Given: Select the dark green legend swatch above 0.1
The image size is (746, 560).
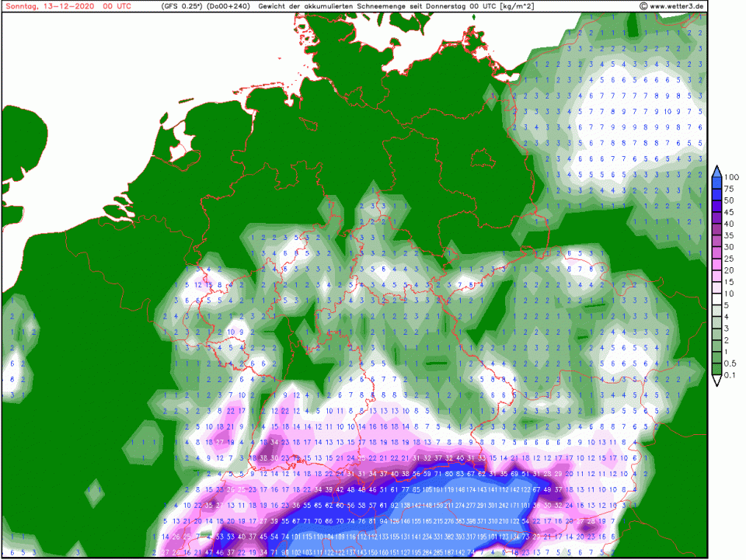Looking at the screenshot, I should click(x=716, y=369).
